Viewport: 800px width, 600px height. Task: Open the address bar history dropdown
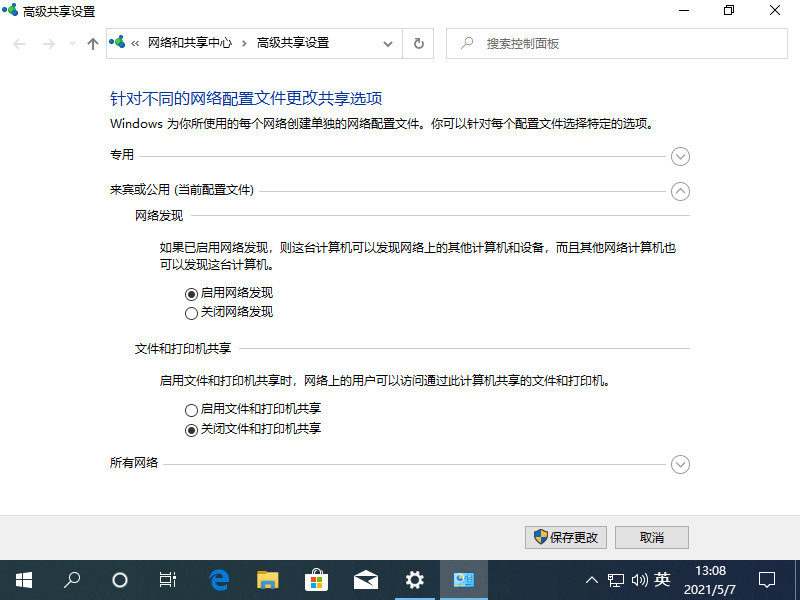tap(388, 44)
